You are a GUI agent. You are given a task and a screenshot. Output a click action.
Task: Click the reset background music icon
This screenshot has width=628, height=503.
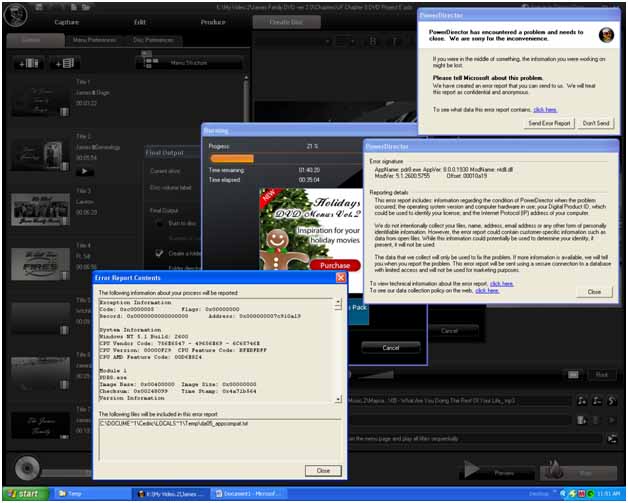[612, 401]
